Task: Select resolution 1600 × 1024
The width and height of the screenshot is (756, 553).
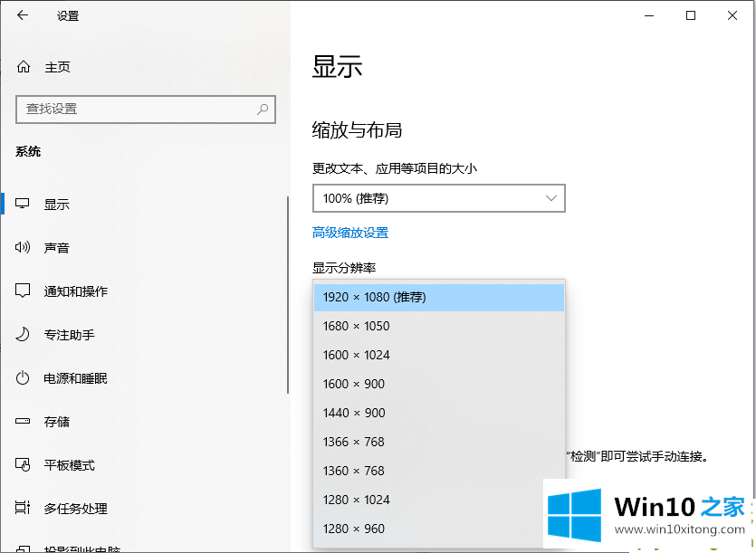Action: point(439,355)
